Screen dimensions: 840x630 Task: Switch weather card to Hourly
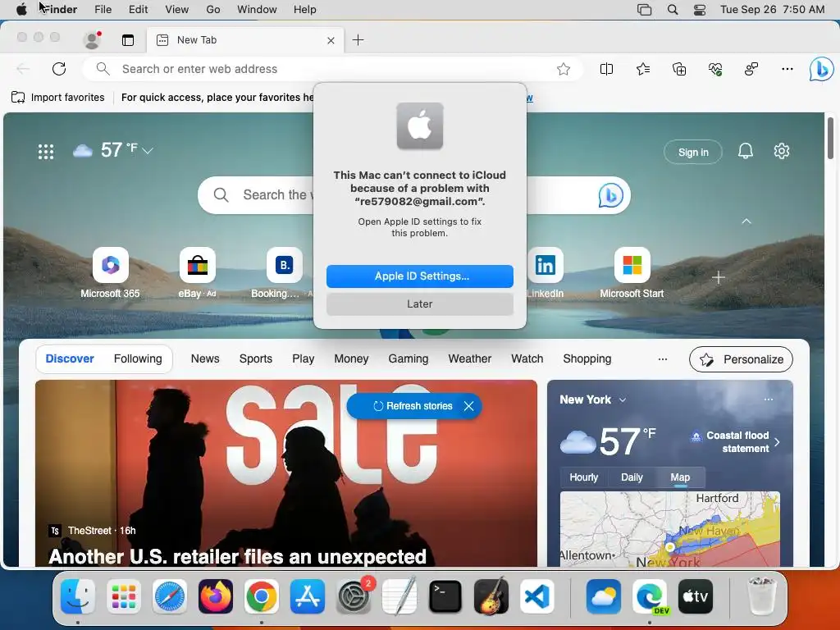584,477
